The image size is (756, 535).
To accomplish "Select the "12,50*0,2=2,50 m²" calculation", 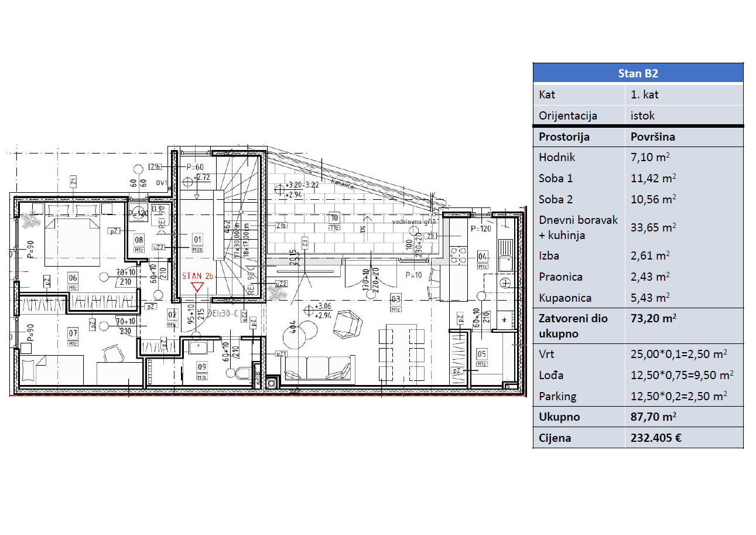I will click(x=679, y=396).
